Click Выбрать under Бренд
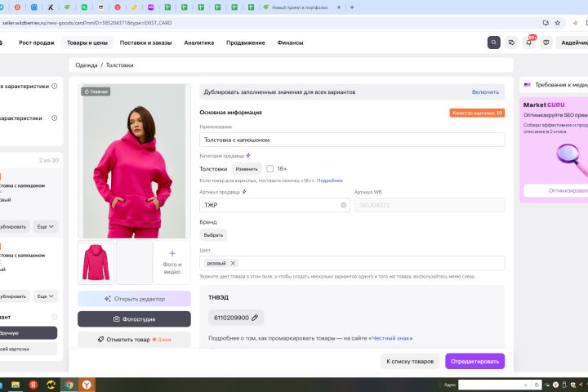Screen dimensions: 588x392 tap(213, 235)
